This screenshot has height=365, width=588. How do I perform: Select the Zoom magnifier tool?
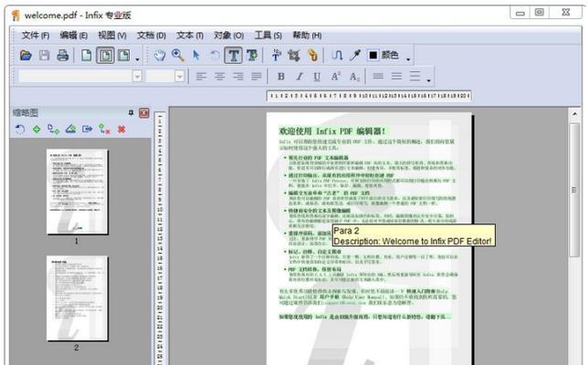pos(178,56)
